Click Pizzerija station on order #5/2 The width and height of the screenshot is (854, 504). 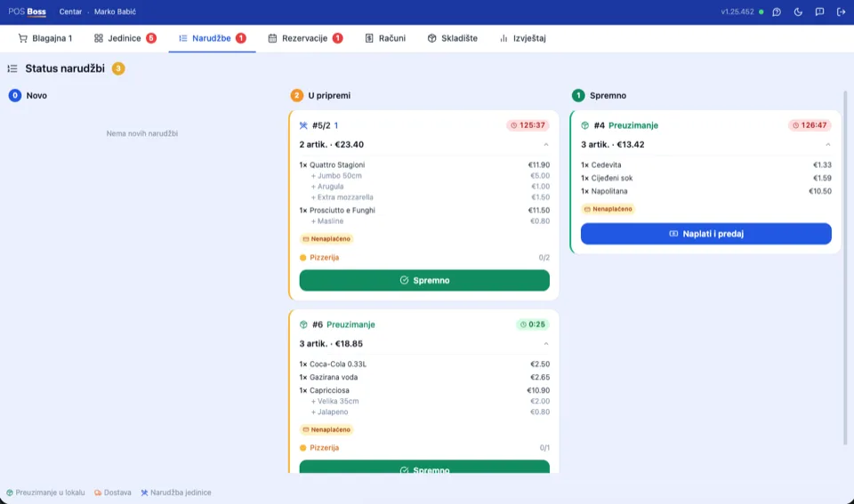(x=319, y=258)
